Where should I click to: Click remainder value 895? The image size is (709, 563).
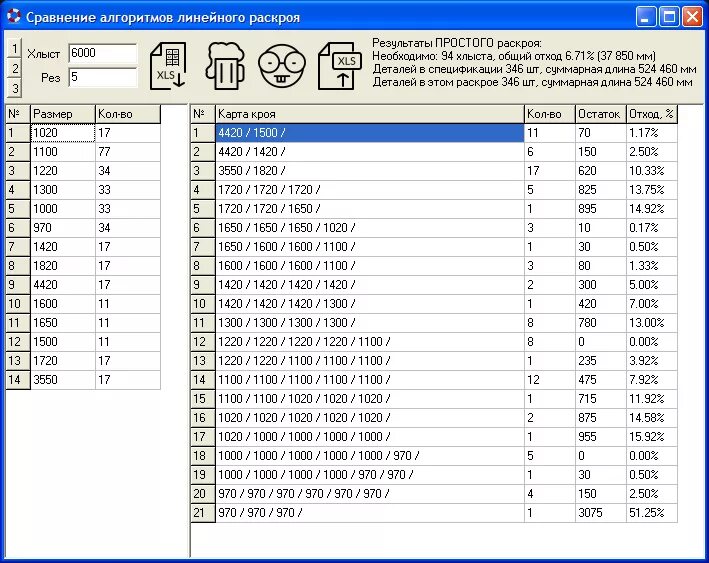(x=601, y=209)
